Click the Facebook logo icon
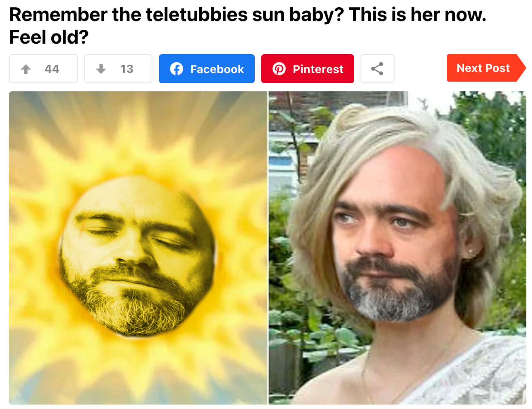Image resolution: width=532 pixels, height=409 pixels. click(177, 69)
